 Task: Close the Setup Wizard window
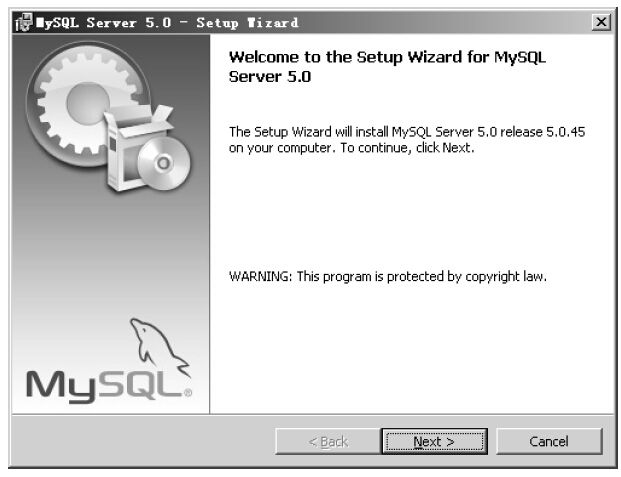[x=601, y=22]
